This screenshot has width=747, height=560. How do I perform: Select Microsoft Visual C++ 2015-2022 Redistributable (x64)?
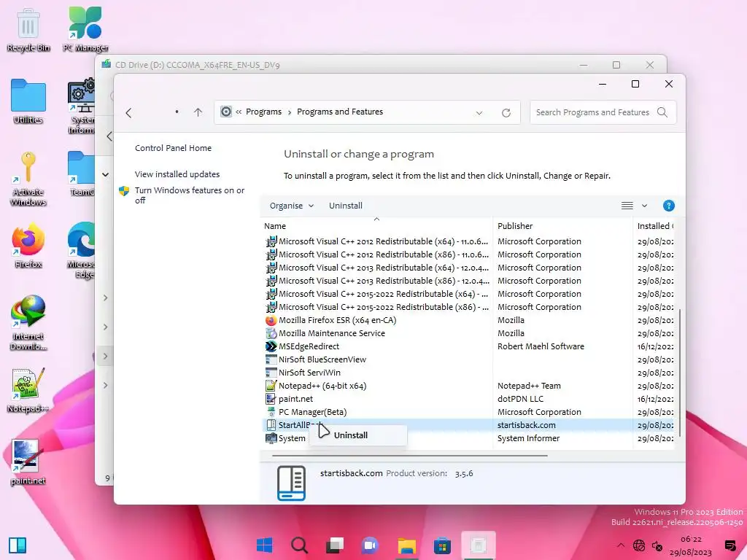pos(469,294)
